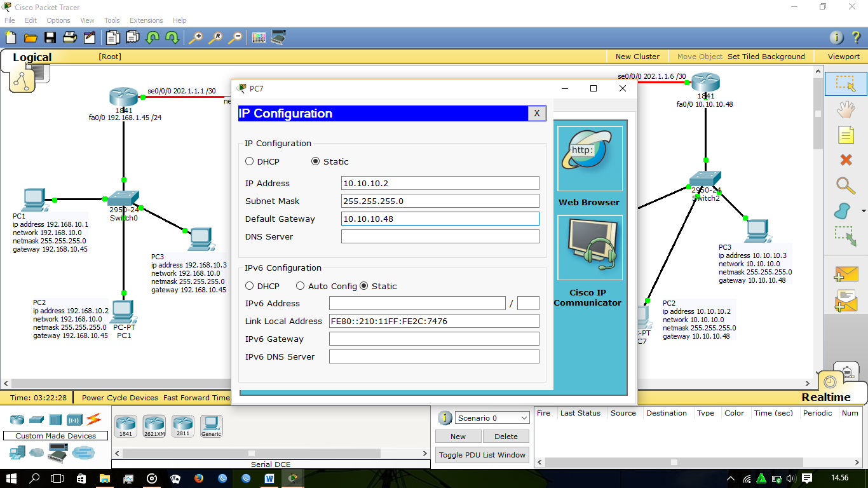
Task: Open the drawing palette icon
Action: [259, 37]
